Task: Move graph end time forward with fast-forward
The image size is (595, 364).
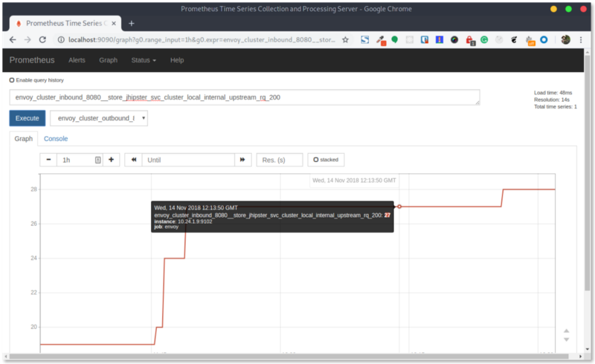Action: click(242, 160)
